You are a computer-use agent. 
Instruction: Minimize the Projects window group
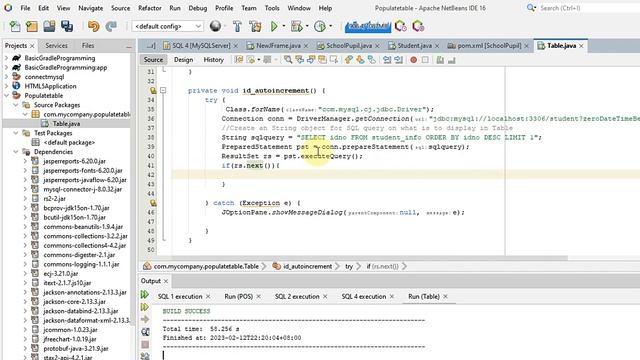coord(129,47)
